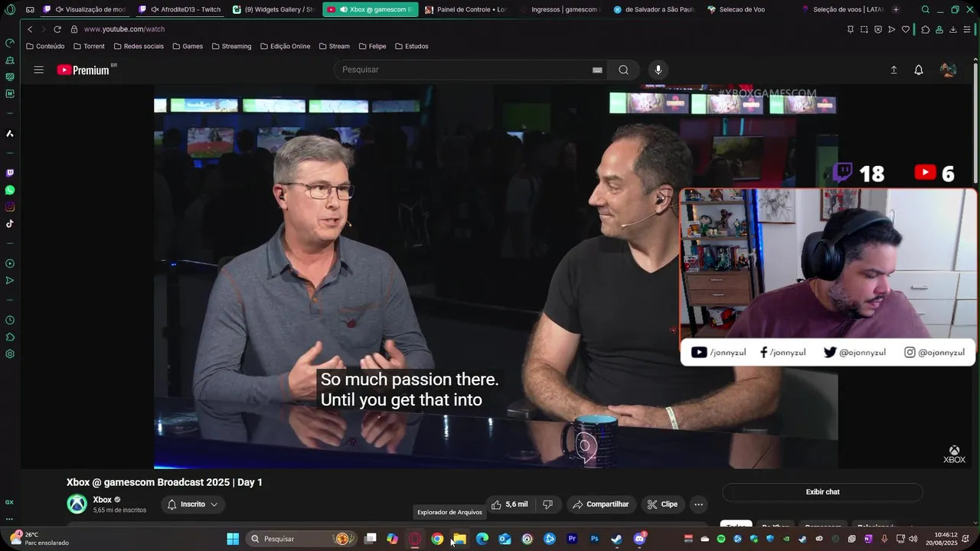Open the YouTube create/upload icon
980x551 pixels.
(893, 70)
